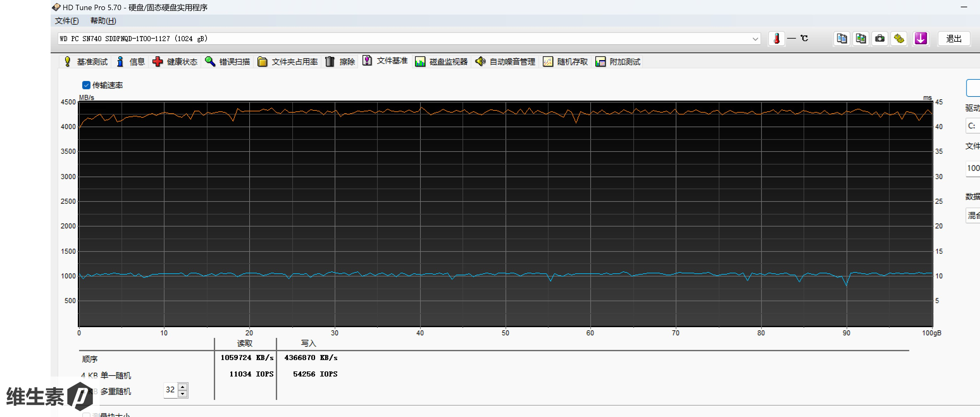Open the 帮助(H) menu
The width and height of the screenshot is (980, 417).
point(103,21)
